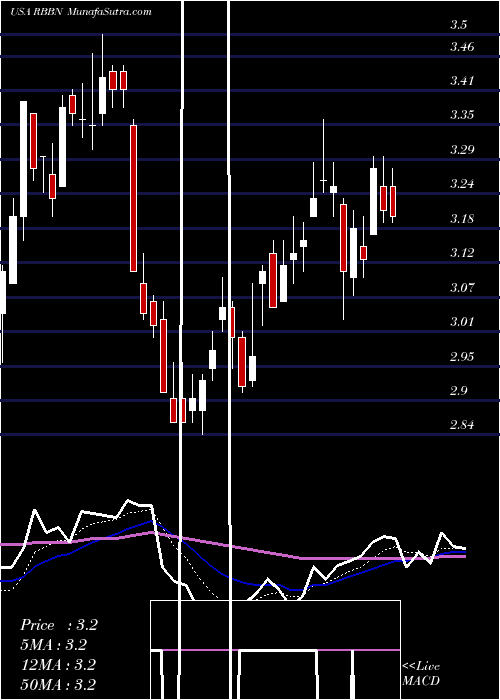Click the 3.07 price axis label
This screenshot has width=500, height=700.
(462, 288)
